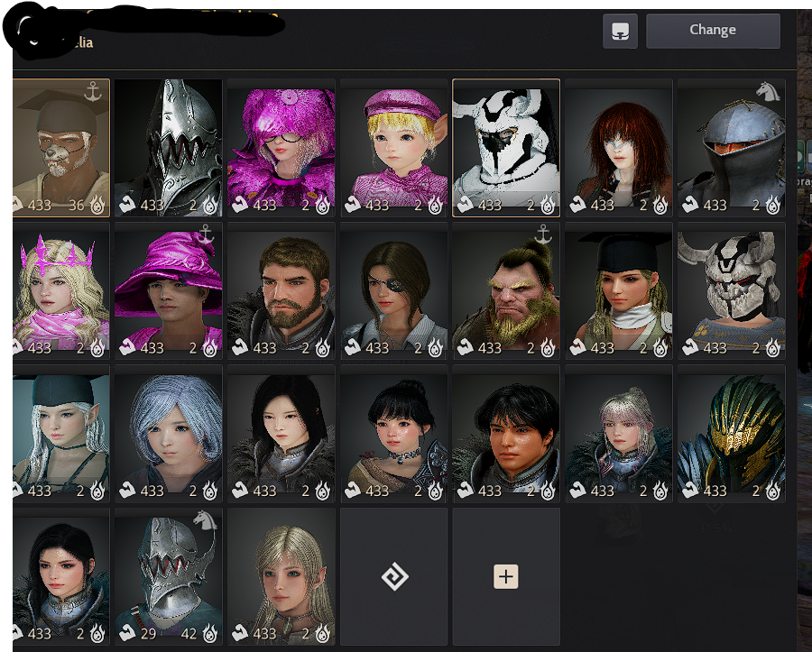Pick the white skull horned mask character
The image size is (812, 652).
tap(731, 290)
